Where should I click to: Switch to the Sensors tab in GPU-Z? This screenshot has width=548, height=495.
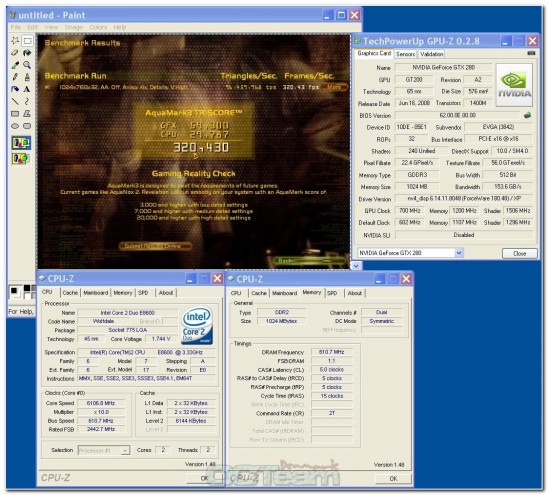coord(405,54)
